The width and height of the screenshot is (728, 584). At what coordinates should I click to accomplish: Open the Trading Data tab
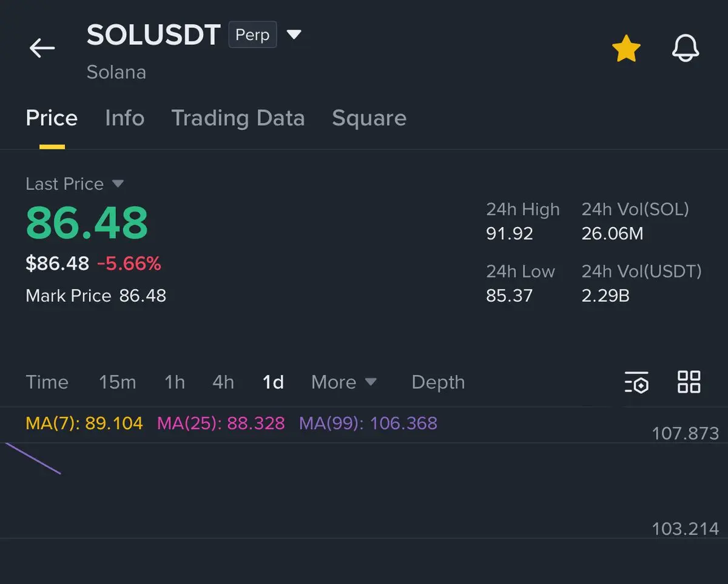(x=238, y=118)
